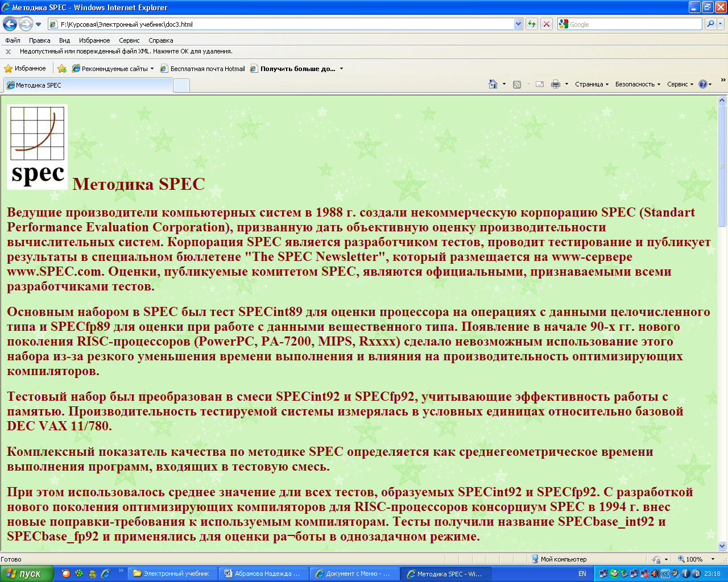Click the EN language indicator
The width and height of the screenshot is (728, 582).
coord(582,573)
